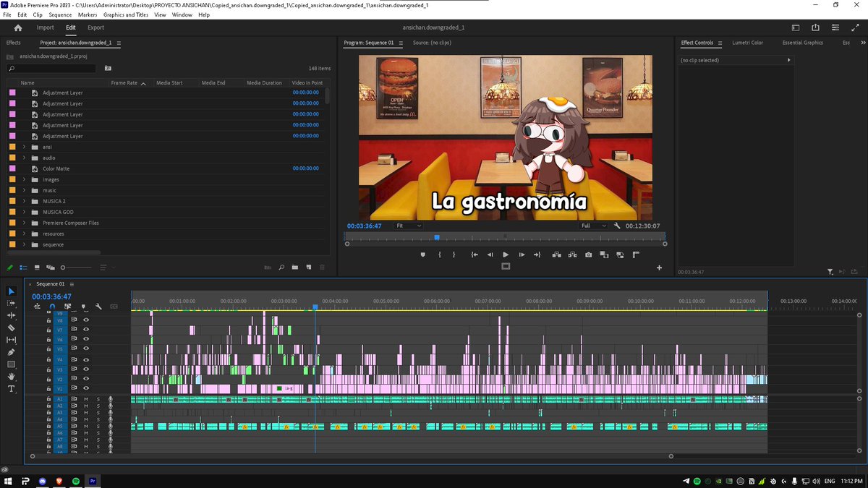
Task: Click Mark Out button
Action: pyautogui.click(x=454, y=254)
